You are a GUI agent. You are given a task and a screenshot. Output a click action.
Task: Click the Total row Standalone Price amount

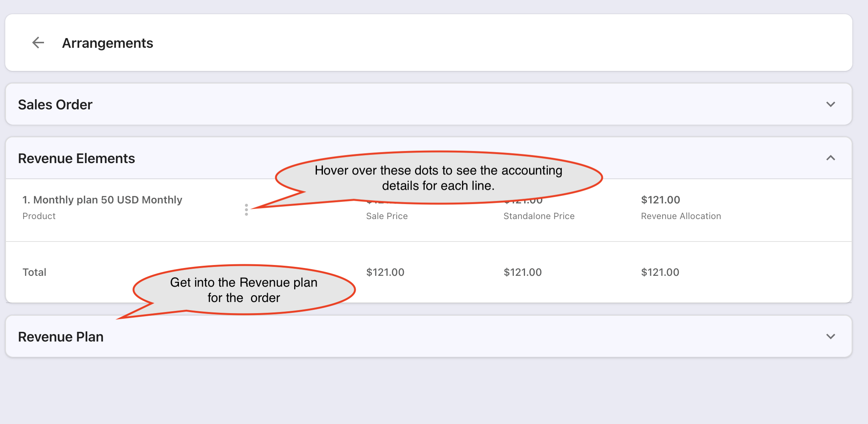522,272
